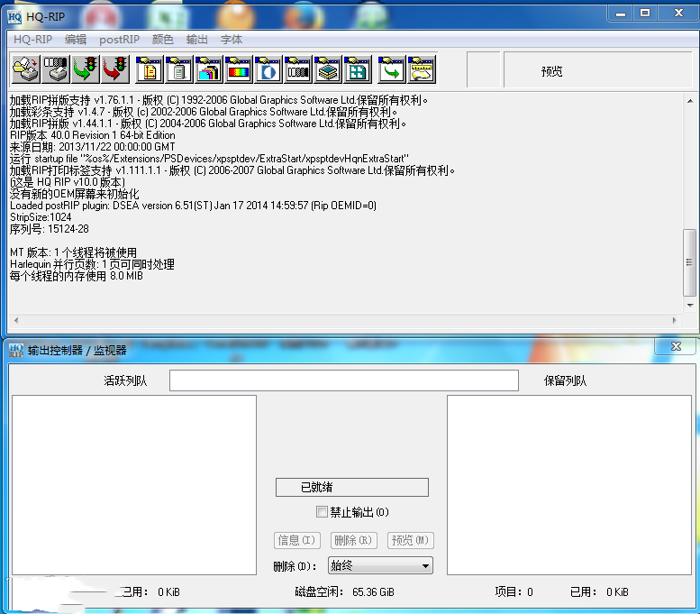Viewport: 700px width, 614px height.
Task: Click the red arrow traffic light stop icon
Action: pyautogui.click(x=115, y=69)
